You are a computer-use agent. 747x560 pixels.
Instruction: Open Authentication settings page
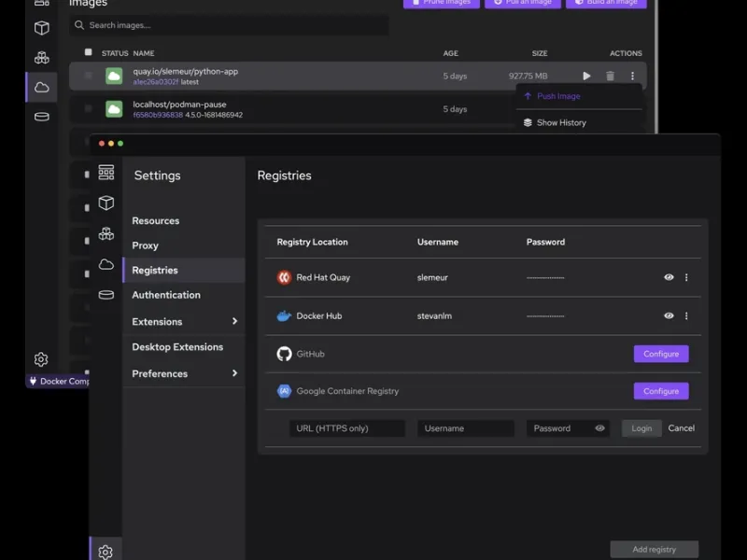tap(166, 295)
